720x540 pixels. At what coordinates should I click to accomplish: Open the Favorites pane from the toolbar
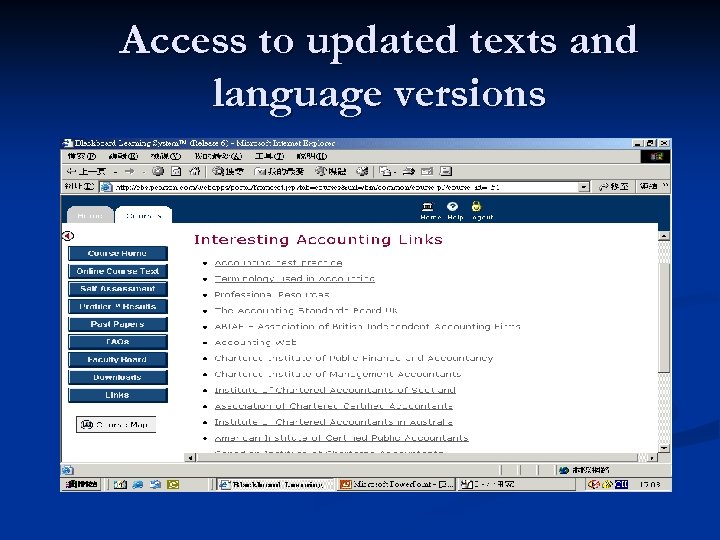[280, 172]
